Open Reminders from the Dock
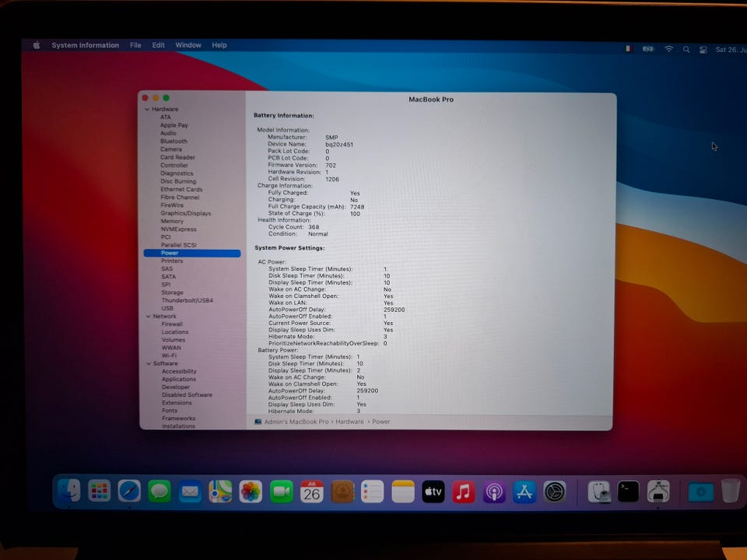This screenshot has width=747, height=560. pos(373,492)
